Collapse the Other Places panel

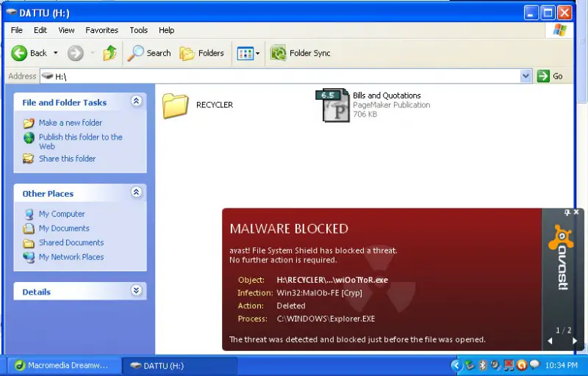click(136, 192)
